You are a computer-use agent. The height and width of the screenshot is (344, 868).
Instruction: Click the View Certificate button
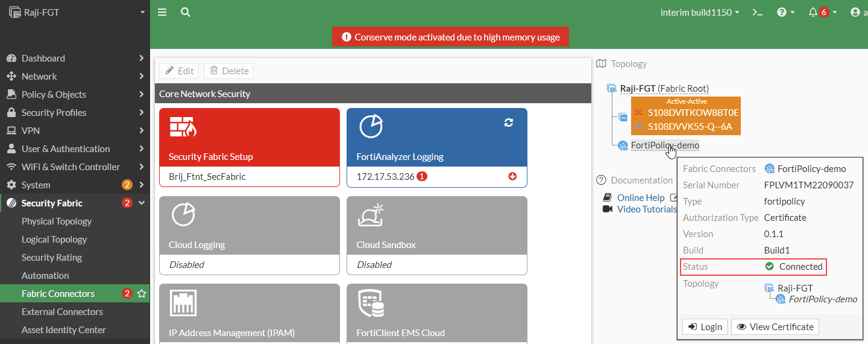click(775, 326)
